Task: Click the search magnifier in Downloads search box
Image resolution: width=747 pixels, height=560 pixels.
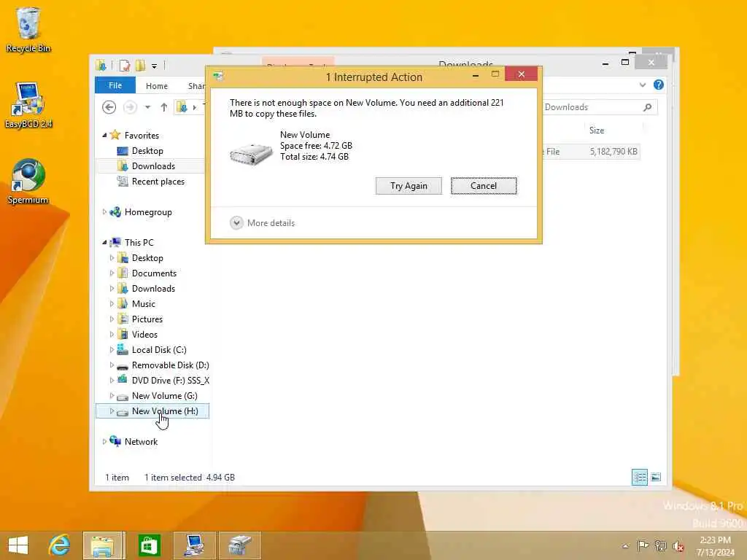Action: point(648,107)
